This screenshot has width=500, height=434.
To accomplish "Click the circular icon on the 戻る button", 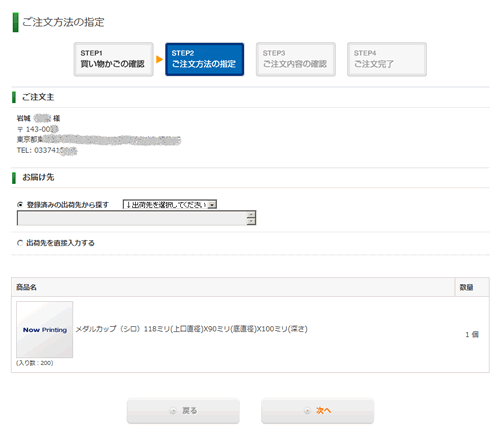I will click(173, 411).
